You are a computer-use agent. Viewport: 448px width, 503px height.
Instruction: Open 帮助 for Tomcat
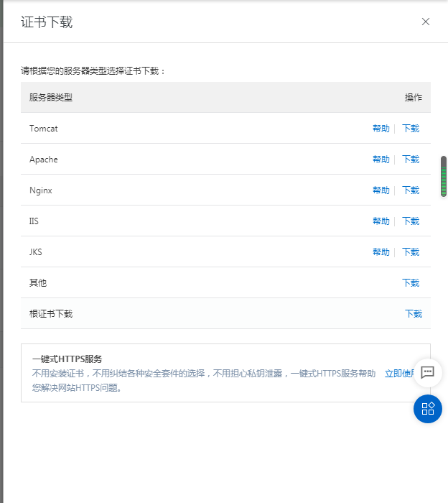(x=381, y=129)
